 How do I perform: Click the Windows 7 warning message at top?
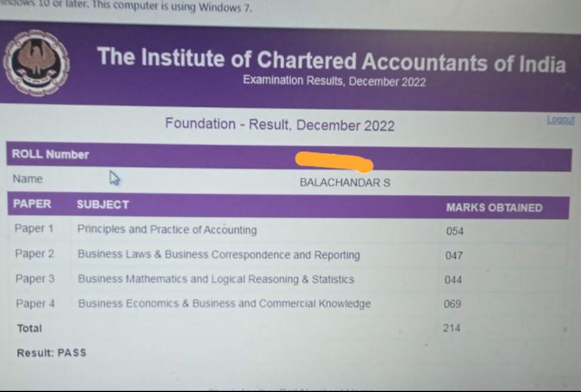pyautogui.click(x=126, y=6)
